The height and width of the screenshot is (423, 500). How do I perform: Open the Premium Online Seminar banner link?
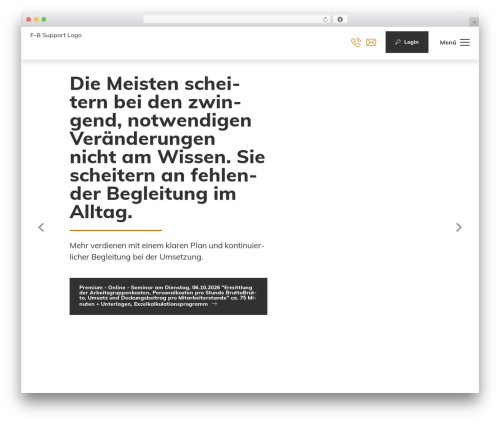(168, 296)
